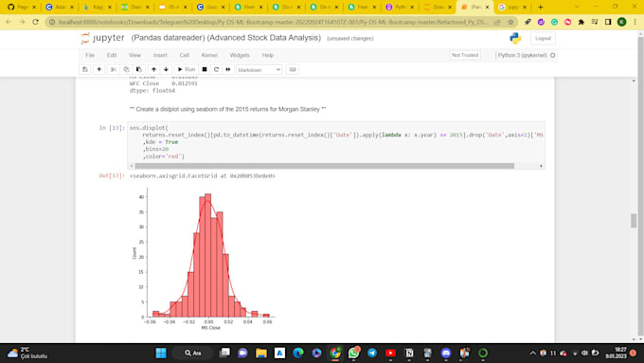The image size is (644, 363).
Task: Click the Logout button
Action: click(x=543, y=38)
